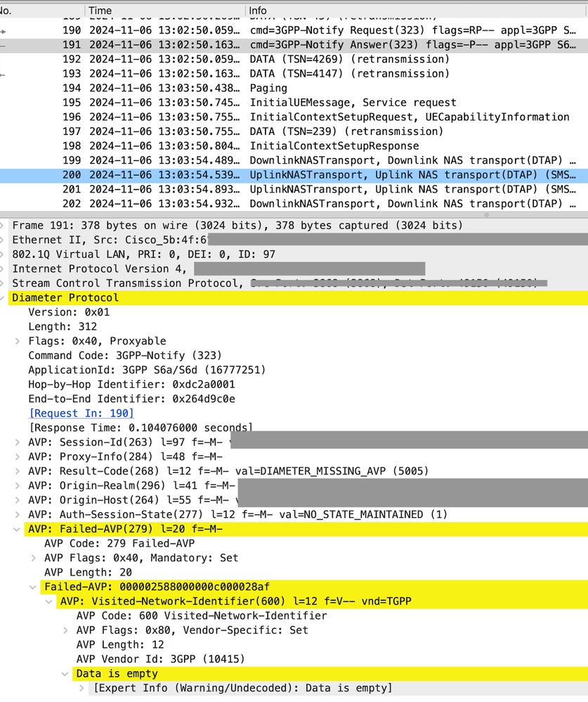Expand the Frame 191 tree row
Screen dimensions: 588x702
pyautogui.click(x=2, y=225)
